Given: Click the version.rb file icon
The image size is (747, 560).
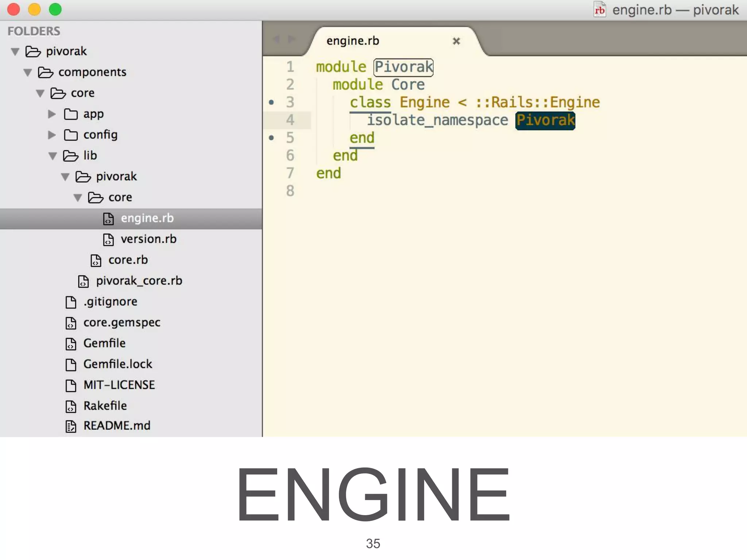Looking at the screenshot, I should (x=108, y=240).
